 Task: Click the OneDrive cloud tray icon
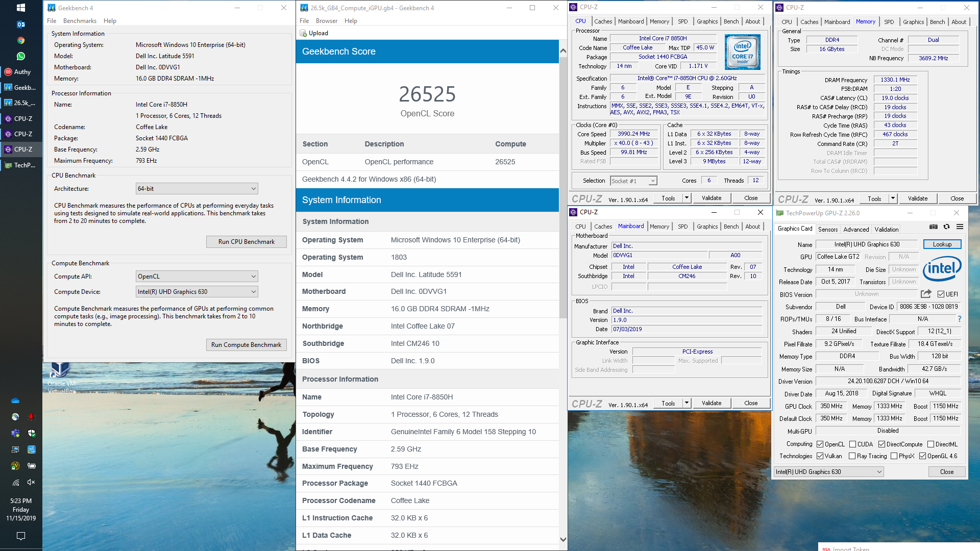pos(15,400)
